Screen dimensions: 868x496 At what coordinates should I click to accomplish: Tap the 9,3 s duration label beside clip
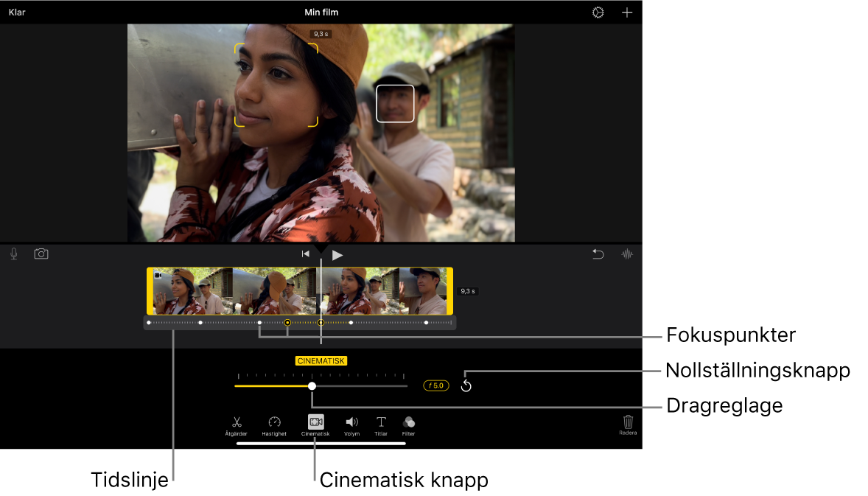pyautogui.click(x=468, y=291)
